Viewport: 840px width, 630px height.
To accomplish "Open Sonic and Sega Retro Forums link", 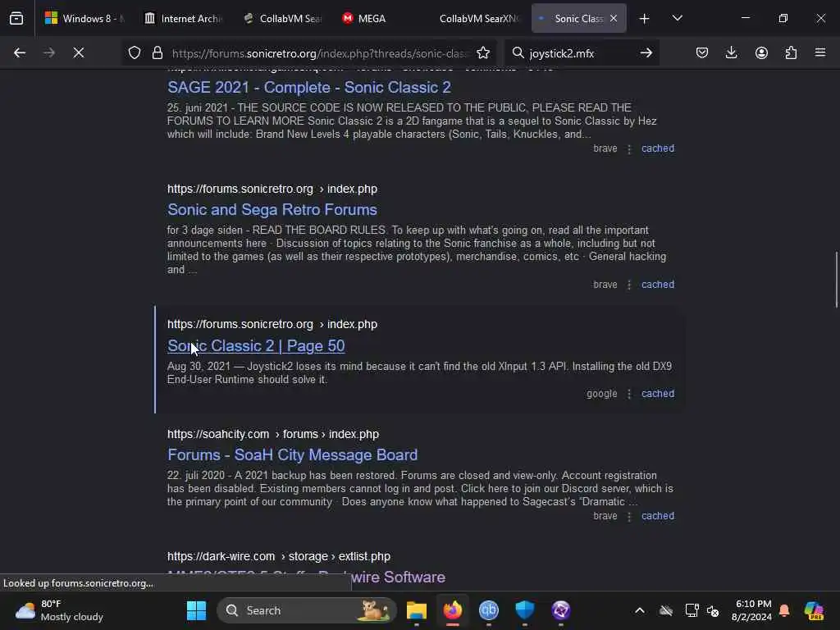I will (x=272, y=209).
